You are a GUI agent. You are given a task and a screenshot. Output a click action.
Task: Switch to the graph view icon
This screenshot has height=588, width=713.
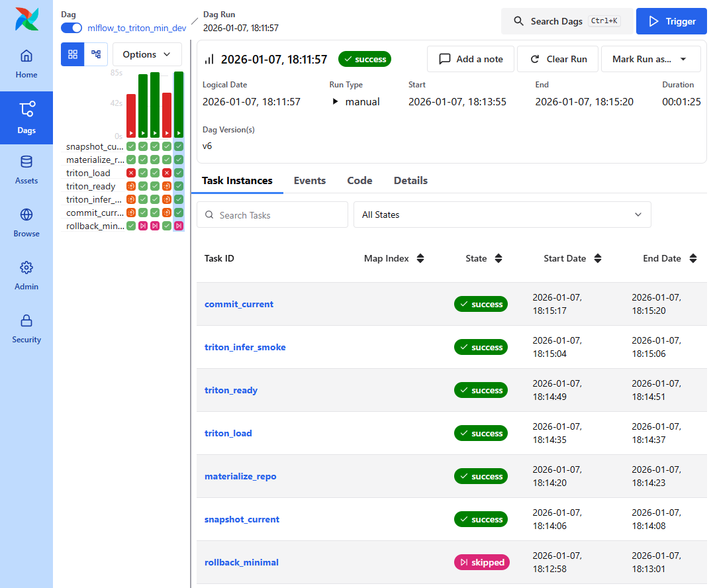tap(96, 54)
